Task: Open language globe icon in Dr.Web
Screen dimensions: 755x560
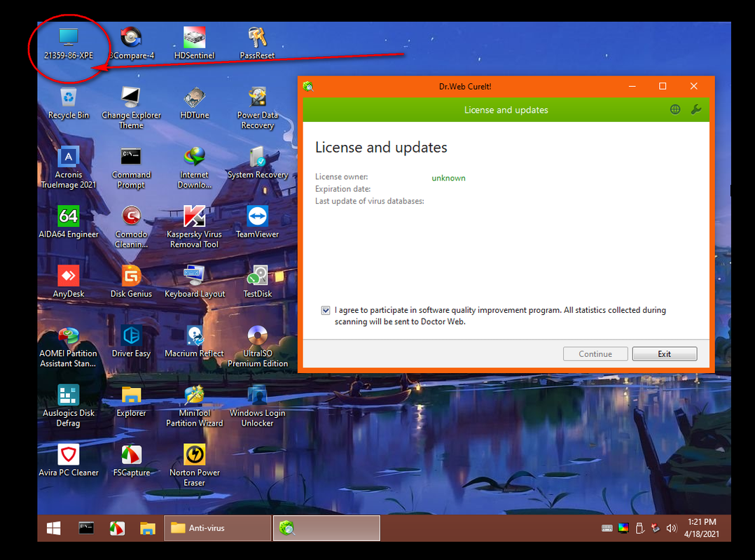Action: coord(675,110)
